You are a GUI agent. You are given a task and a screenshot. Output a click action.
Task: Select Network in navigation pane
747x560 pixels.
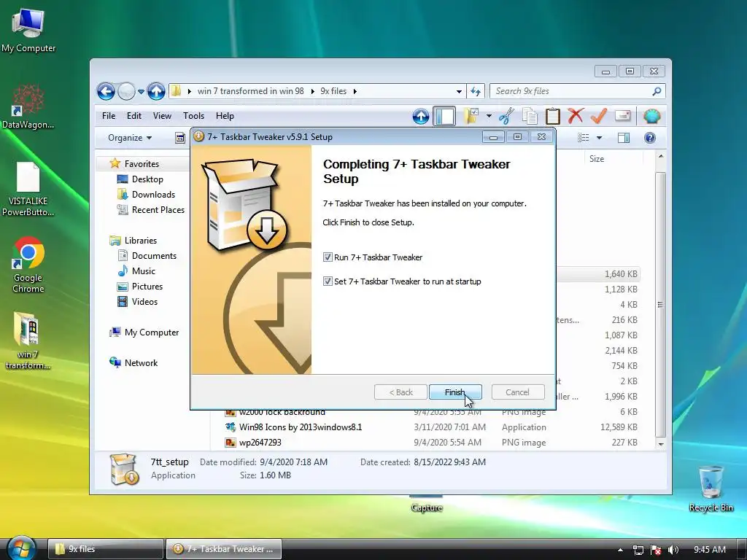(141, 363)
